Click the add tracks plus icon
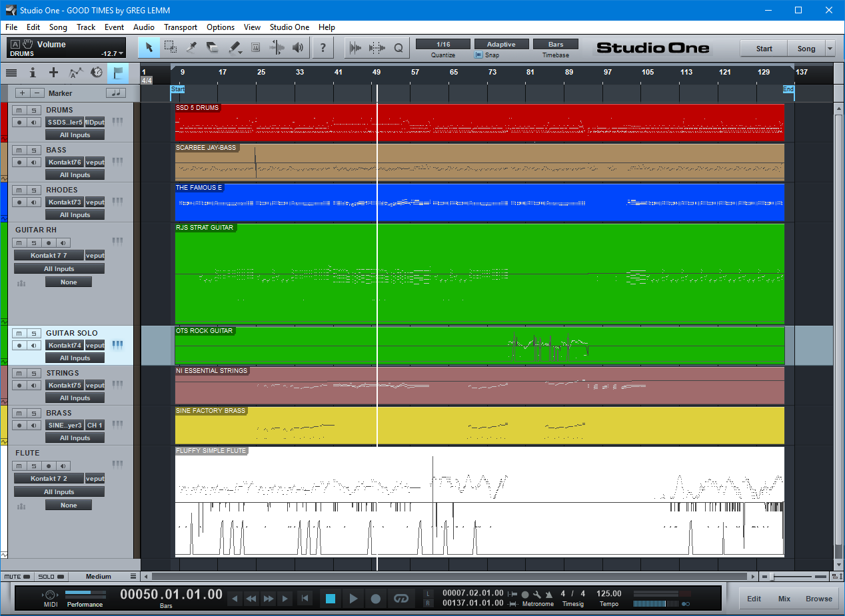The width and height of the screenshot is (845, 616). point(53,73)
